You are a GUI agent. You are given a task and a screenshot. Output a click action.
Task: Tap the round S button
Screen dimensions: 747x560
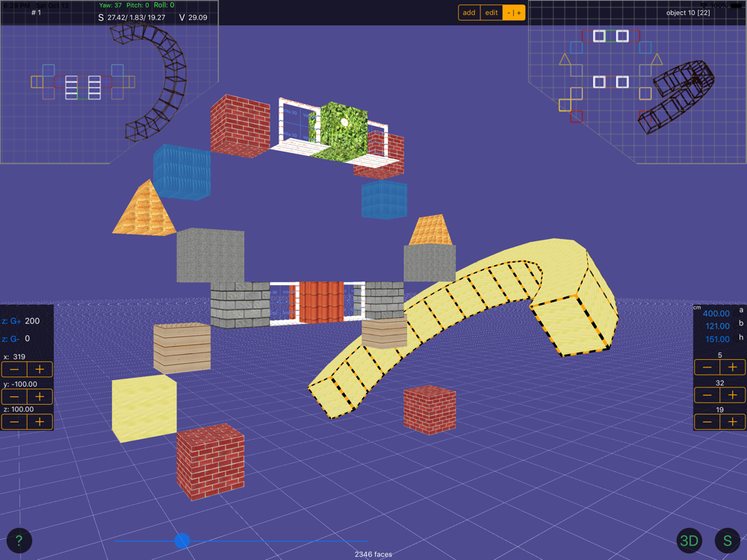point(728,541)
